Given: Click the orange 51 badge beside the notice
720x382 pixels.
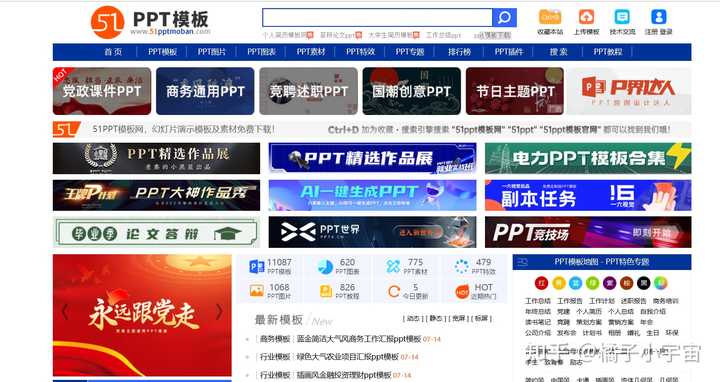Looking at the screenshot, I should point(66,129).
